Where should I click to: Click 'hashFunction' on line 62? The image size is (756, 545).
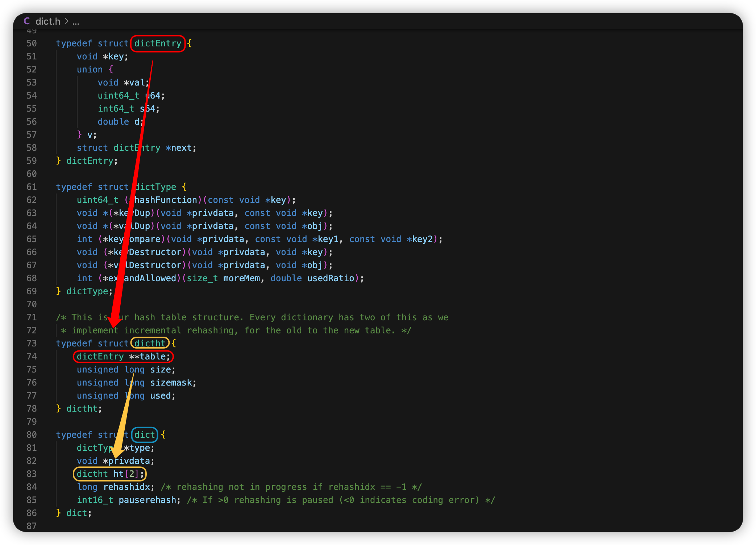tap(166, 200)
